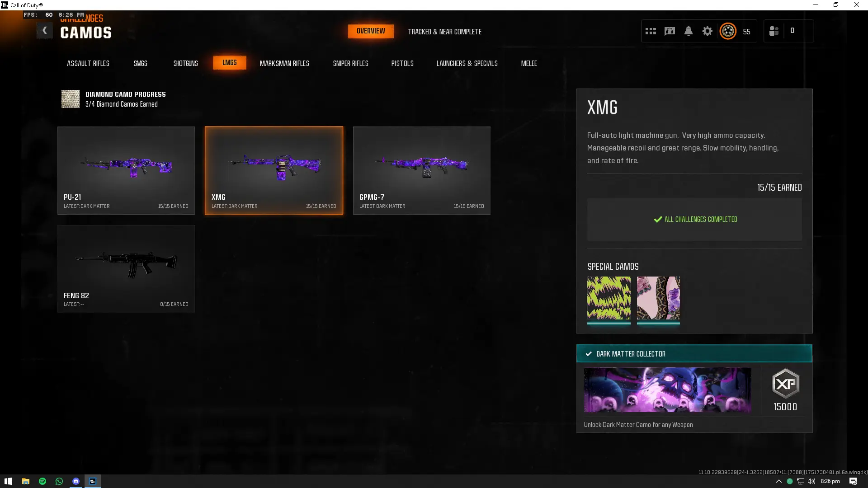868x488 pixels.
Task: Open the settings gear icon
Action: [x=707, y=31]
